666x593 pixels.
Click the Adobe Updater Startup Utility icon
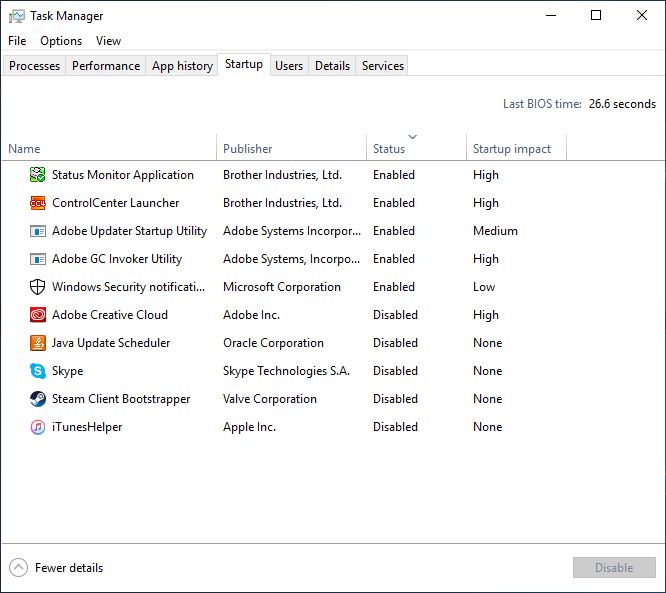tap(37, 231)
